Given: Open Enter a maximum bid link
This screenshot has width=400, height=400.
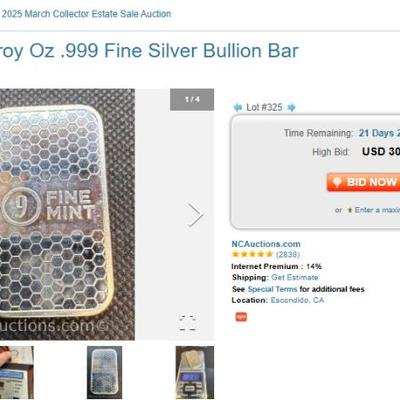Looking at the screenshot, I should [377, 210].
